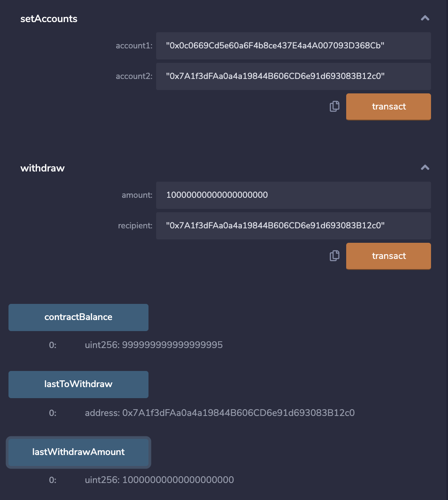448x500 pixels.
Task: Call the contractBalance view function
Action: click(x=78, y=317)
